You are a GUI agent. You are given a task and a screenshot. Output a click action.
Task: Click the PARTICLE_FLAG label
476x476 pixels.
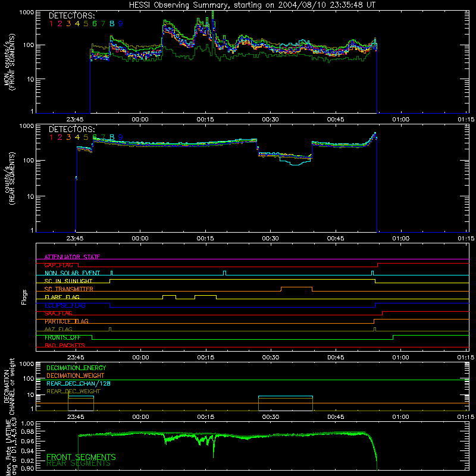[x=67, y=321]
